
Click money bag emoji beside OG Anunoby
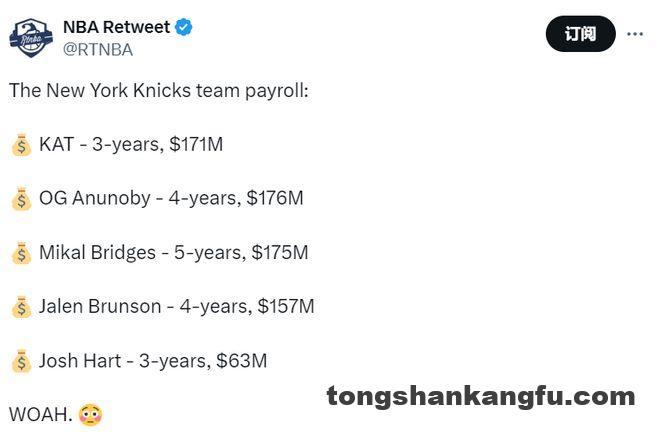[21, 199]
